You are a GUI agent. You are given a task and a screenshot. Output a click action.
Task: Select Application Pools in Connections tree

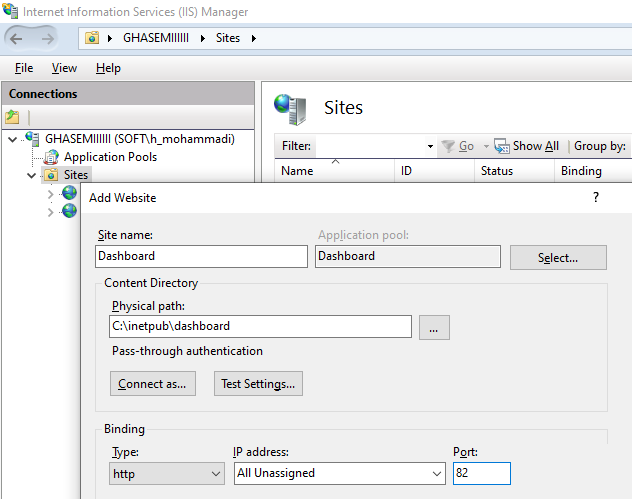(110, 157)
